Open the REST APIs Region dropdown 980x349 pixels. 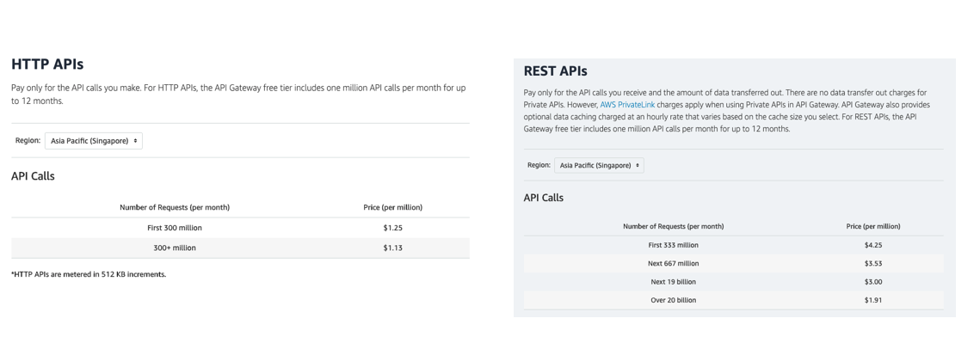[x=599, y=165]
